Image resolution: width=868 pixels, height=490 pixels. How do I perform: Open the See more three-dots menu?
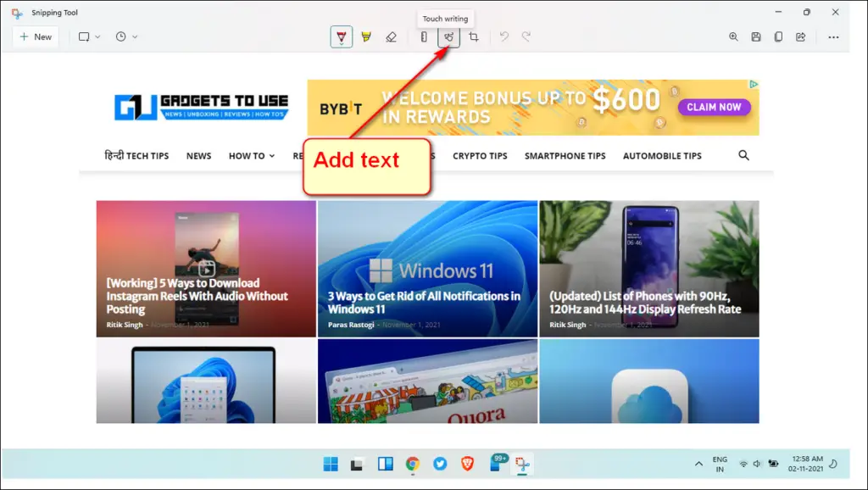coord(833,37)
